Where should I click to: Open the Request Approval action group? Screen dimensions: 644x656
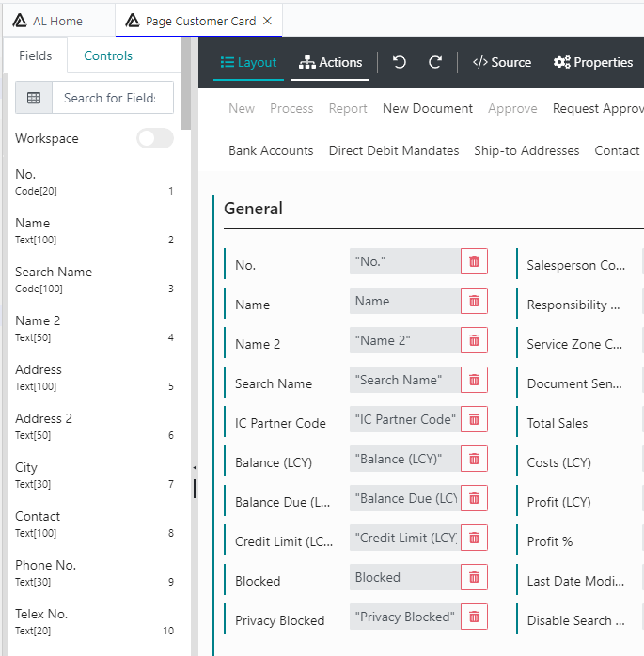click(598, 108)
